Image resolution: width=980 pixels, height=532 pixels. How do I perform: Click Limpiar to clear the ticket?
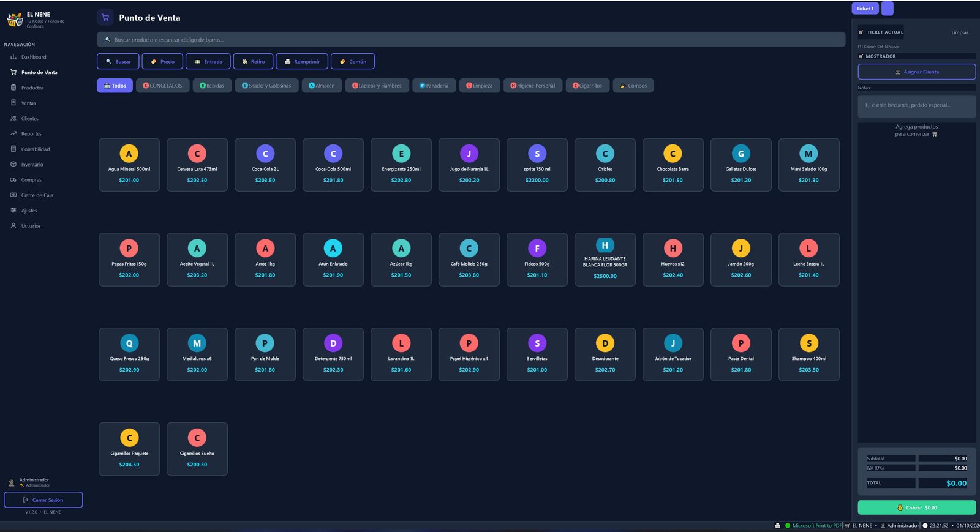[x=960, y=32]
